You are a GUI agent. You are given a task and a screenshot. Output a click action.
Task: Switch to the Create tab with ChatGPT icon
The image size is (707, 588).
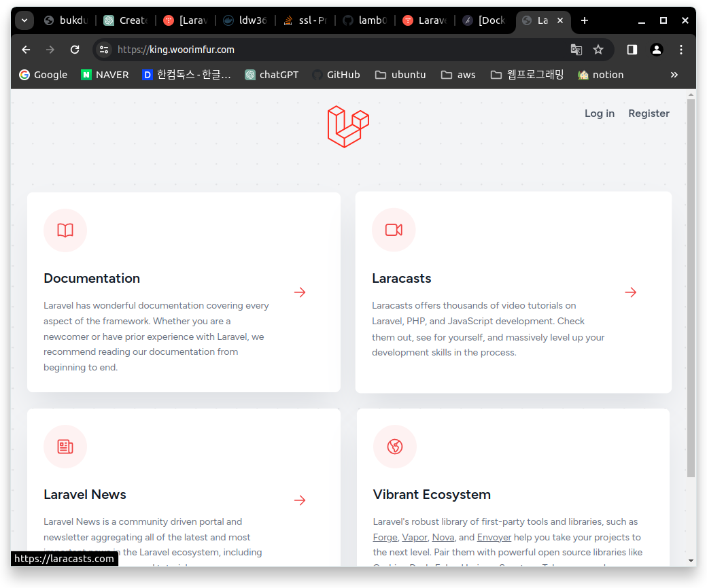(x=126, y=20)
